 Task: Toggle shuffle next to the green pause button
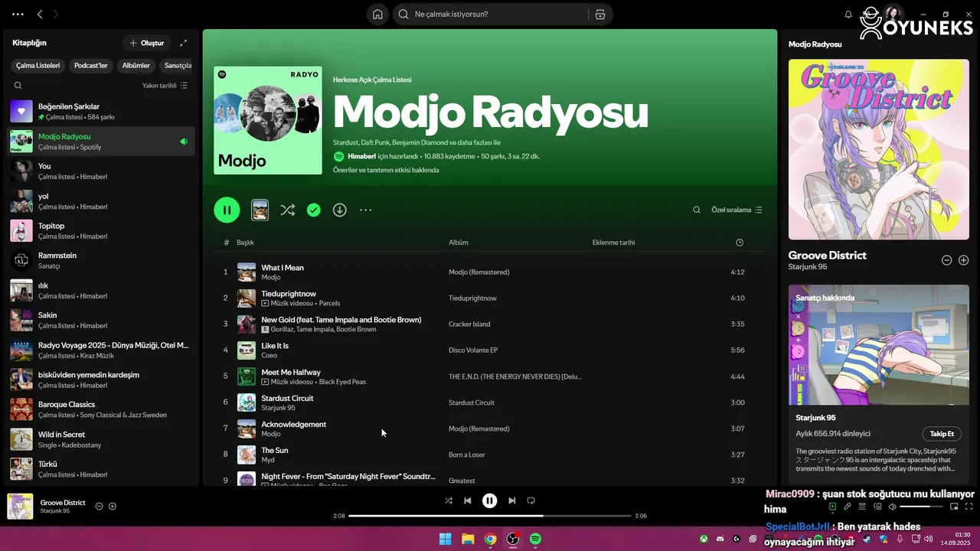click(x=288, y=210)
